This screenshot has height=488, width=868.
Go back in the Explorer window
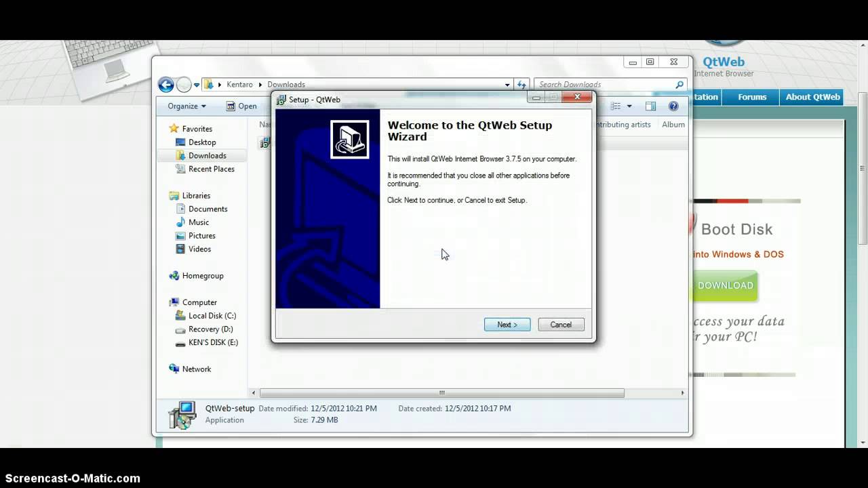tap(166, 85)
